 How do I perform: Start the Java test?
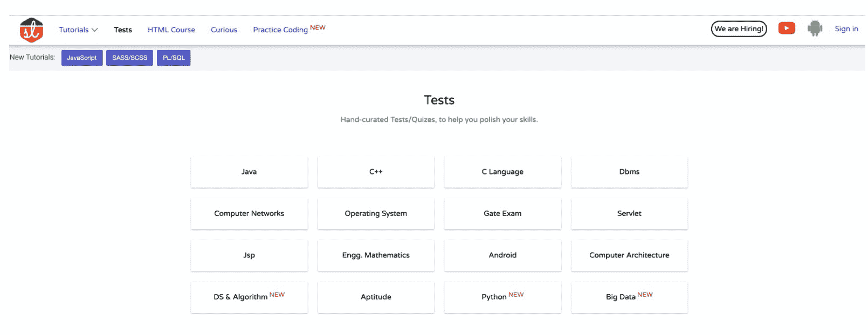(249, 172)
